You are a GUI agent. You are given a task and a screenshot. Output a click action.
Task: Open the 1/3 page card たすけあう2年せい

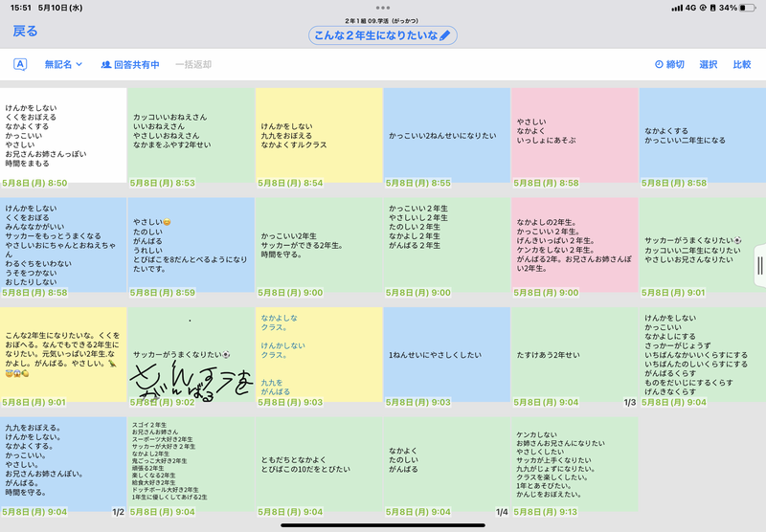click(x=574, y=356)
